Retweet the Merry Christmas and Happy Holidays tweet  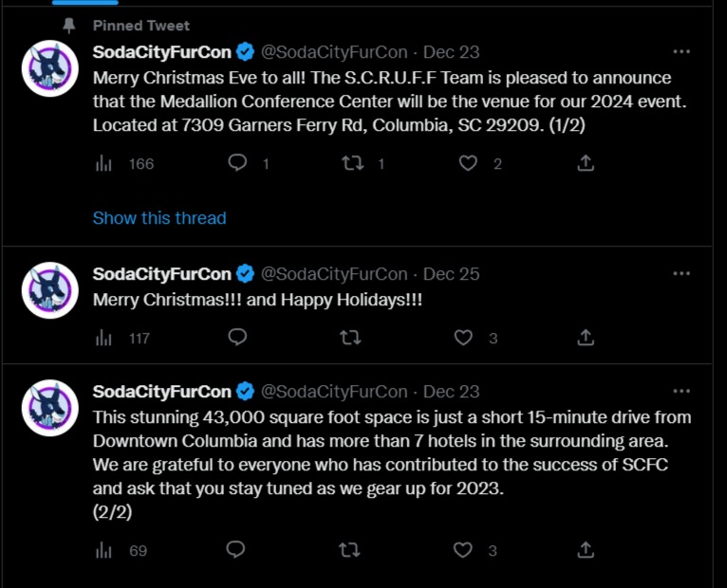(x=350, y=338)
